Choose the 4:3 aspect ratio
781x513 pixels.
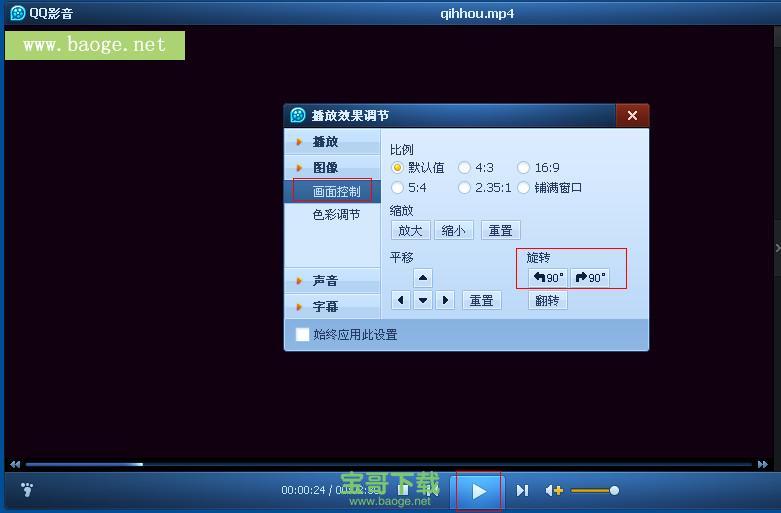pyautogui.click(x=476, y=168)
